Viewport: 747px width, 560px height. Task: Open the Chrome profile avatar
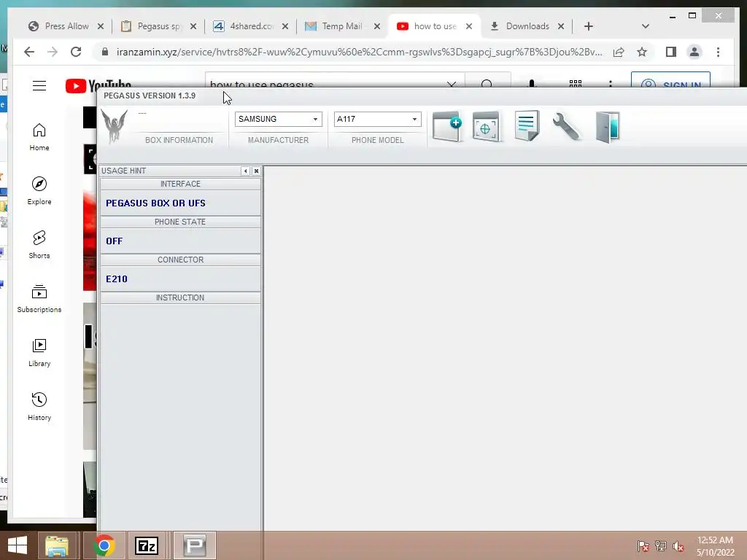pyautogui.click(x=694, y=52)
